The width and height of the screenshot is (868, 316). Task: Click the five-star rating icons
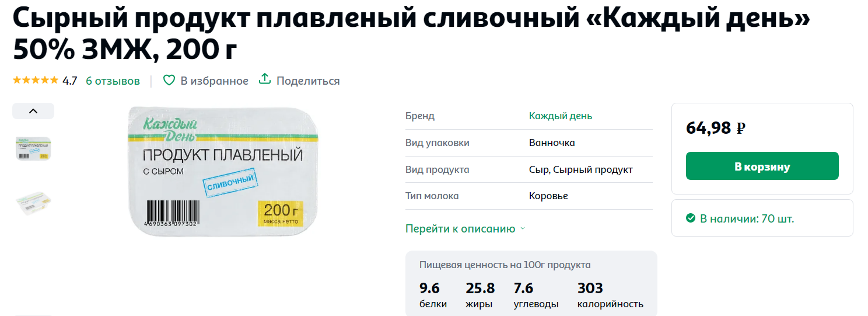click(36, 81)
